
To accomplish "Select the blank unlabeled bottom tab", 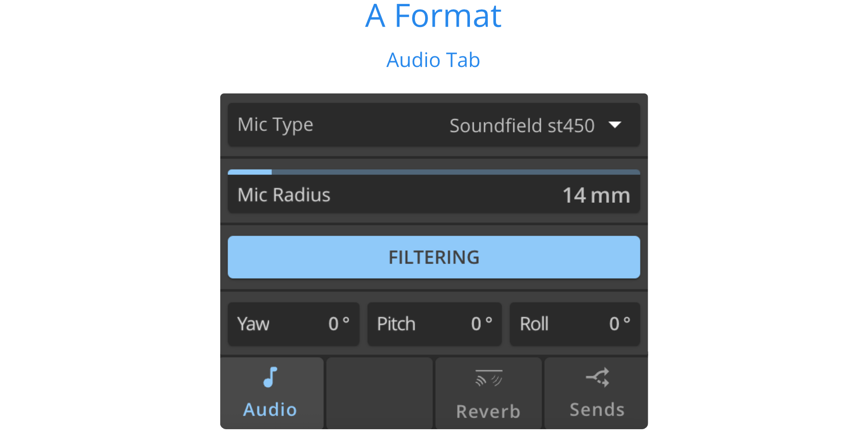I will [379, 393].
